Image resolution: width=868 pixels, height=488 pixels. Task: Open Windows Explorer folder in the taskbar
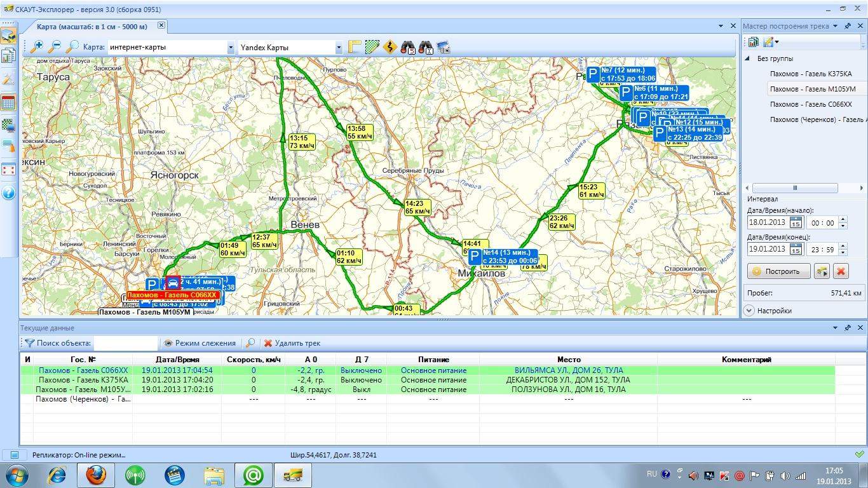tap(214, 475)
